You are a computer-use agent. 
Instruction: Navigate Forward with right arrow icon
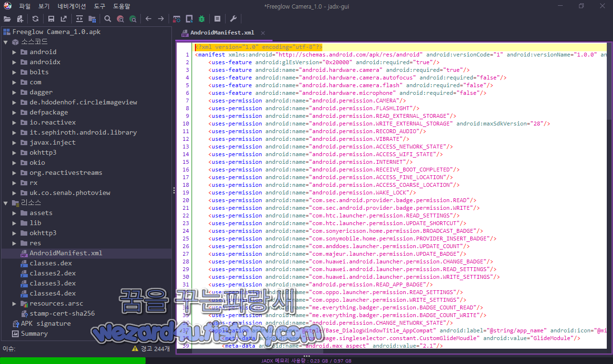tap(161, 19)
